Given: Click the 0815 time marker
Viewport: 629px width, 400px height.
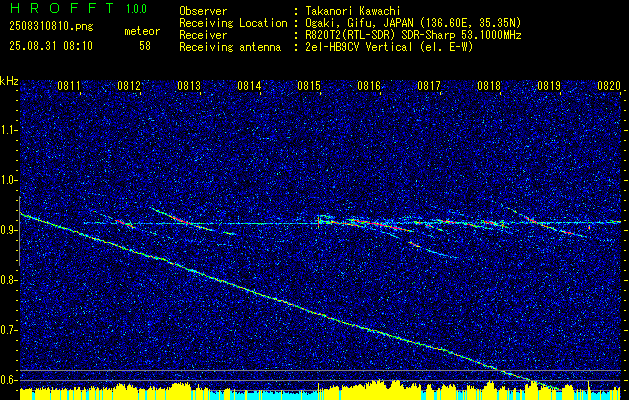Looking at the screenshot, I should point(309,86).
